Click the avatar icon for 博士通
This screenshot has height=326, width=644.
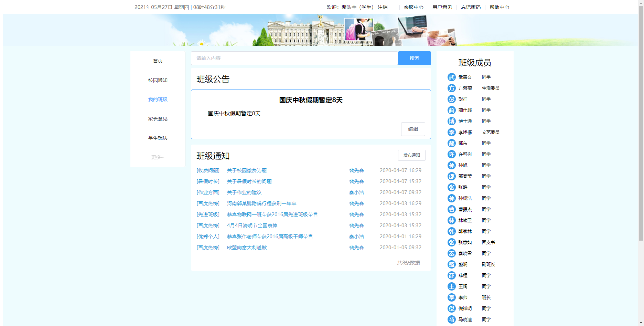coord(451,121)
